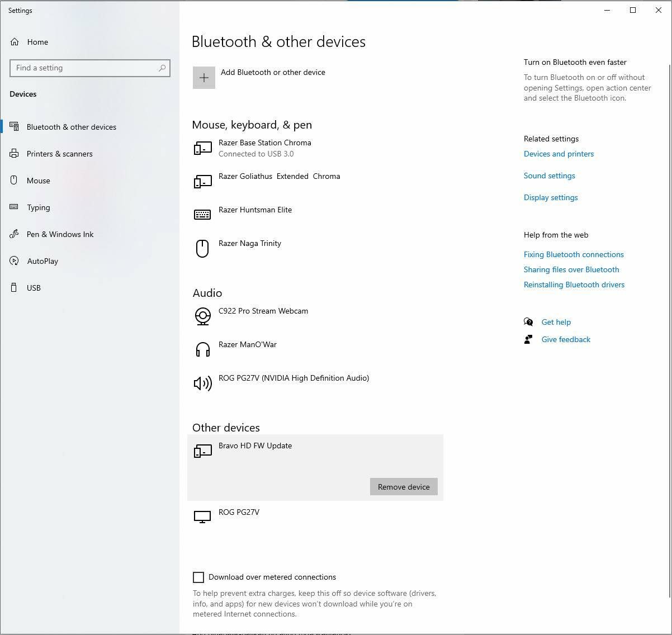Screen dimensions: 672x635
Task: Click the Give feedback person icon
Action: 528,339
